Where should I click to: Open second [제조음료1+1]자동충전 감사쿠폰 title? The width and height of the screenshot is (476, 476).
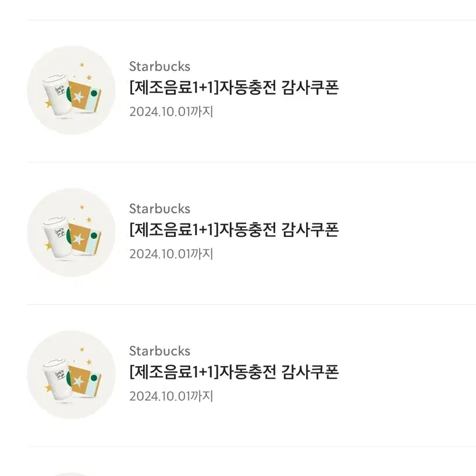click(234, 230)
